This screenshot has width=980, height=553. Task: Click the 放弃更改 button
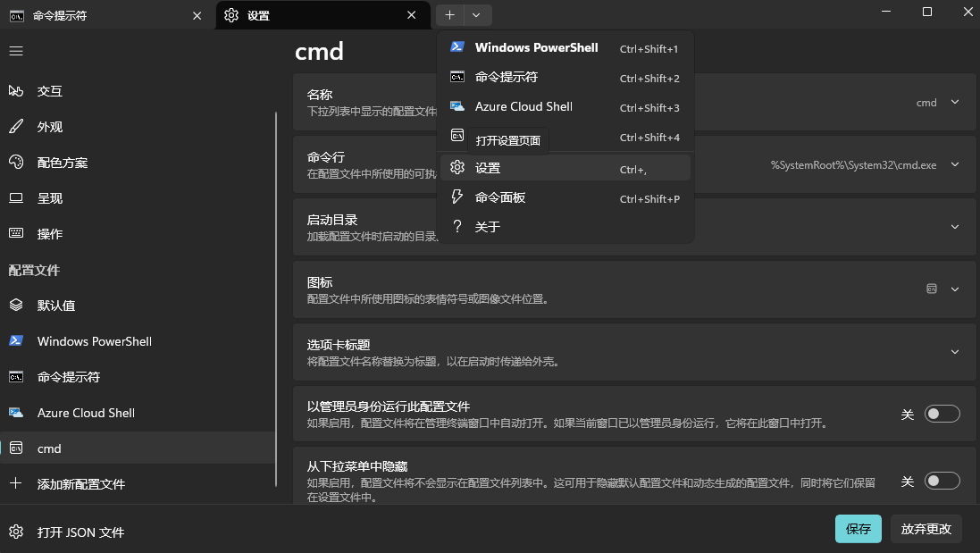pyautogui.click(x=926, y=529)
